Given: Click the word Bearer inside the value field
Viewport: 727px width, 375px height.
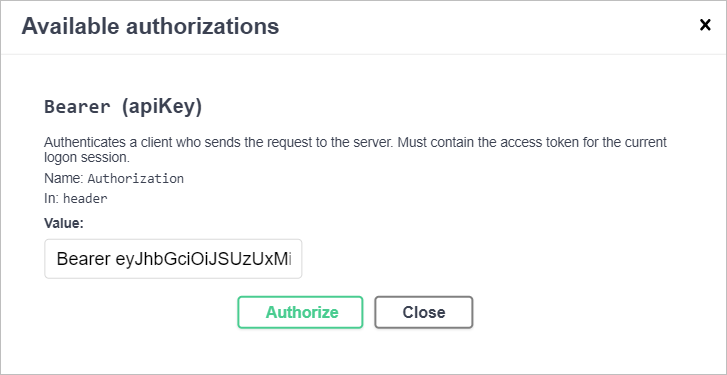Looking at the screenshot, I should click(83, 259).
